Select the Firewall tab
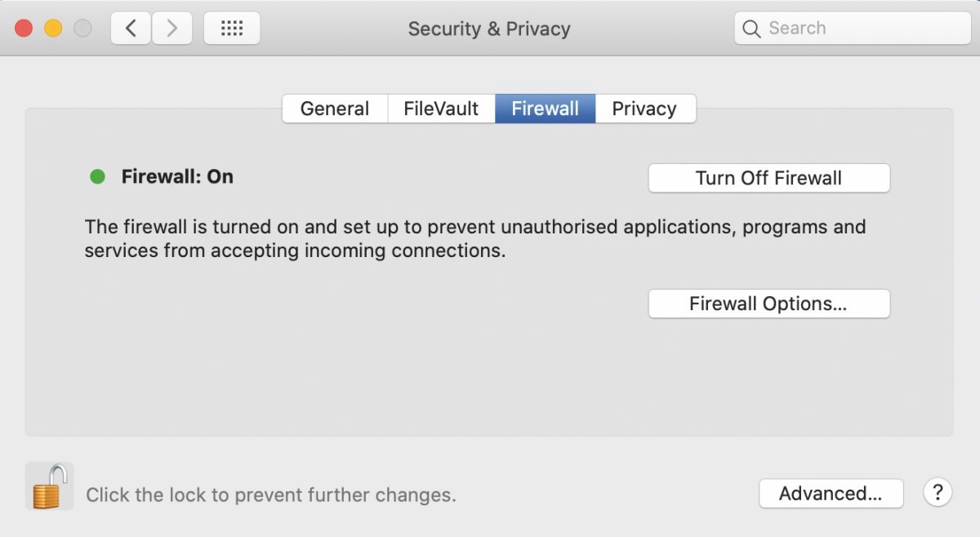This screenshot has height=537, width=980. click(x=546, y=109)
